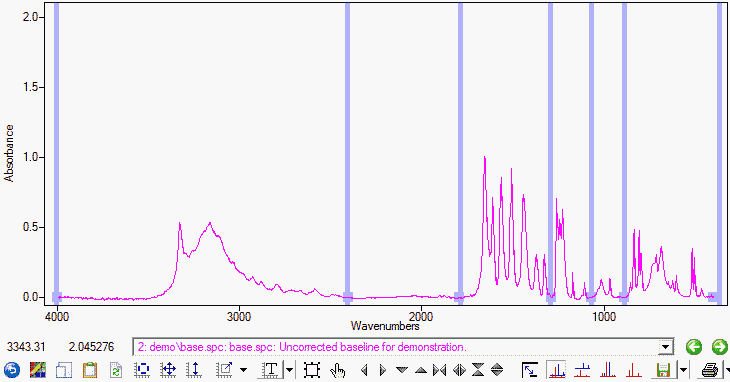
Task: Click the cursor Y value 2.045276
Action: (x=91, y=347)
